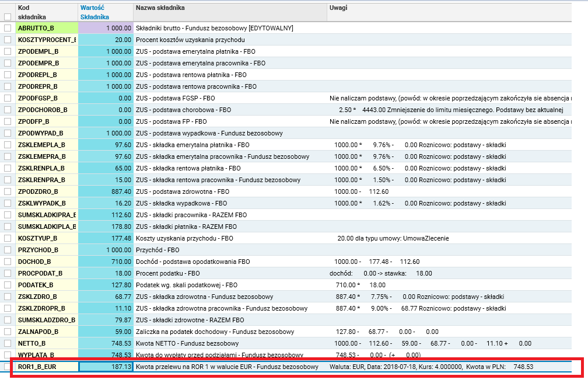Click value 16.20 for ZSKLWYPADK_B
This screenshot has width=588, height=383.
tap(106, 203)
